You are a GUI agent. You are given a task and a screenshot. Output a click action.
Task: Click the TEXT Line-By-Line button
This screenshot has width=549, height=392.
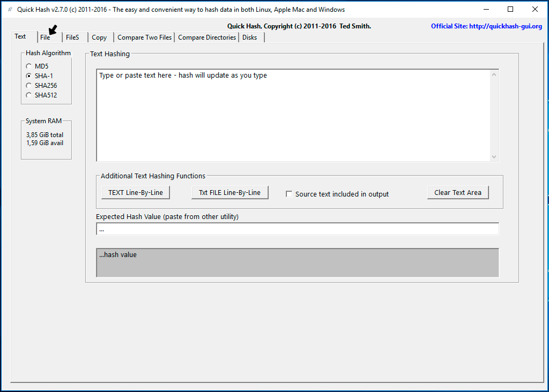tap(136, 193)
